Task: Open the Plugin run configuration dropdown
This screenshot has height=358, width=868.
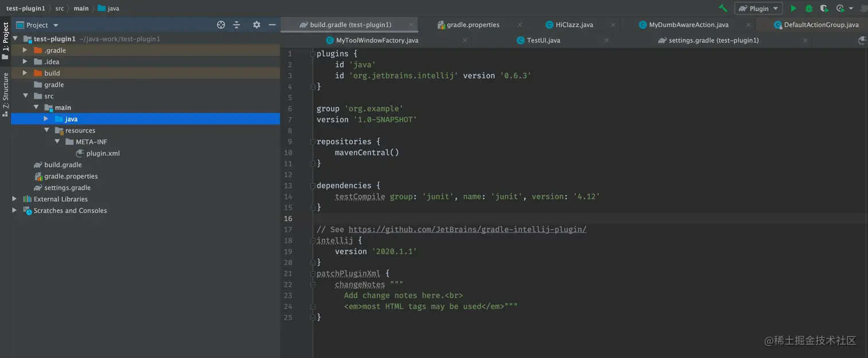Action: point(758,8)
